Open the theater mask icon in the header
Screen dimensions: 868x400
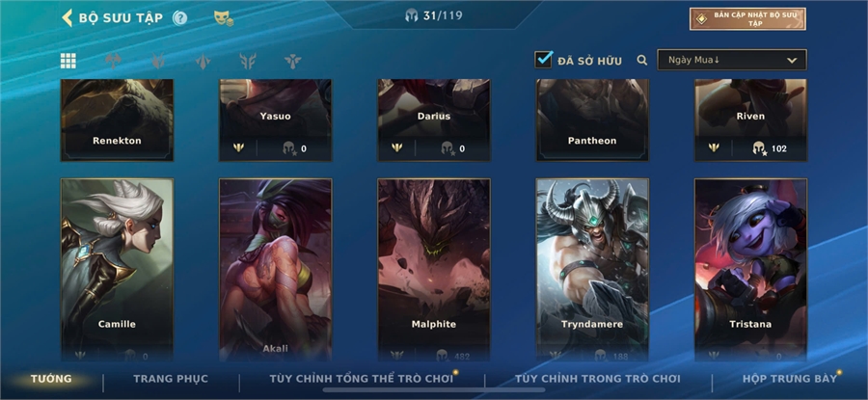pyautogui.click(x=223, y=18)
